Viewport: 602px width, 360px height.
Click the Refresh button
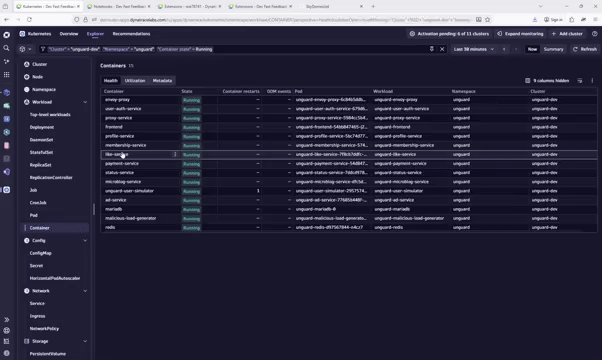(x=585, y=49)
